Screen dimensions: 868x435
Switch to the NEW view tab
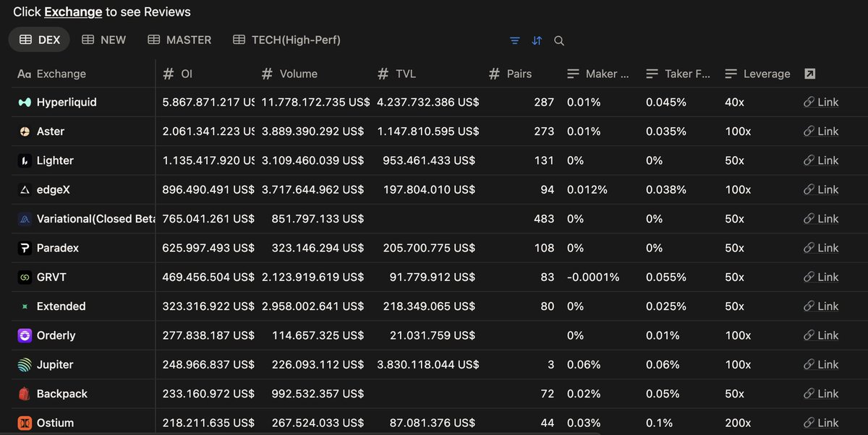[x=103, y=40]
